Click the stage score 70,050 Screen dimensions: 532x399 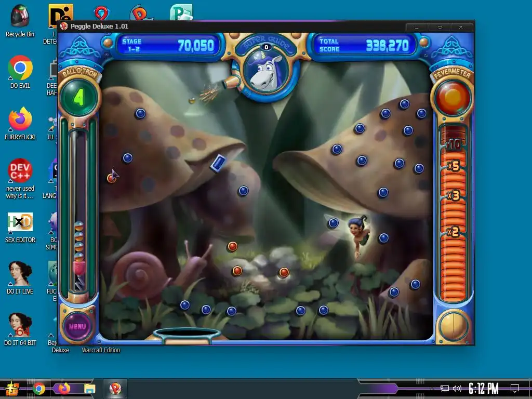coord(196,46)
